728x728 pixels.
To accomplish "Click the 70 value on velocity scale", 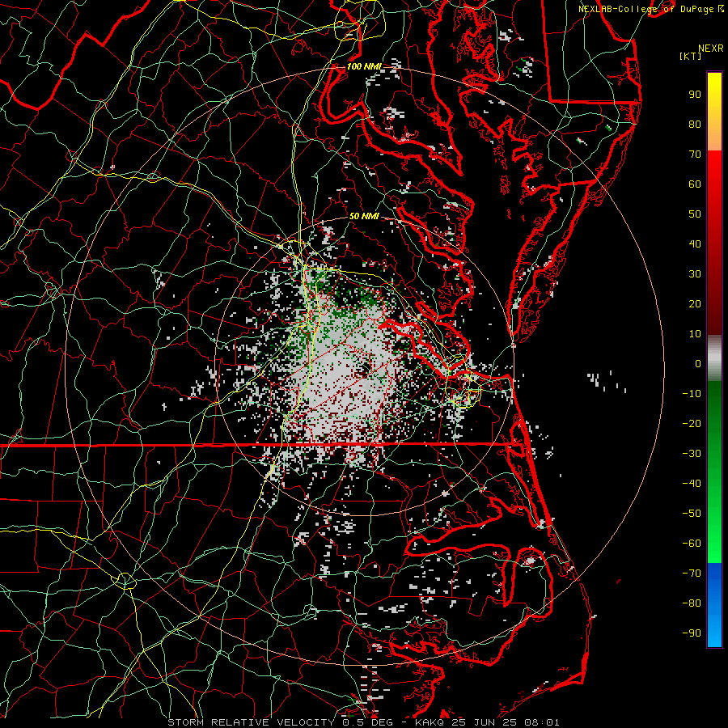I will click(695, 154).
